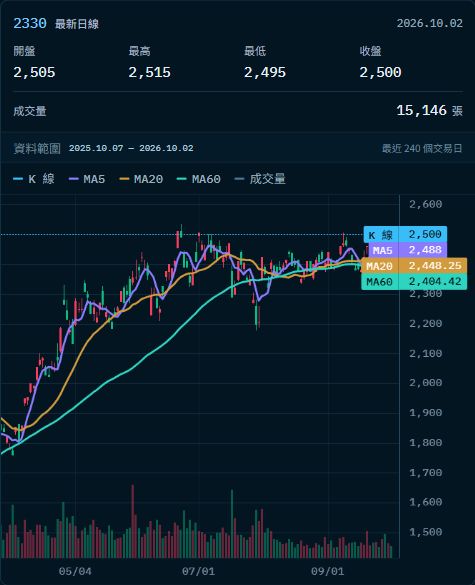Toggle MA5 line in legend

coord(87,179)
